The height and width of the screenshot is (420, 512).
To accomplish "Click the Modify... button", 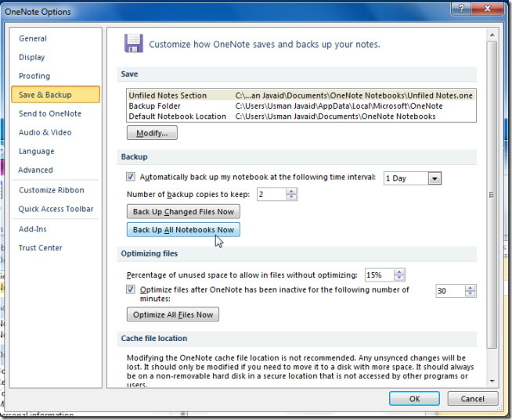I will tap(152, 133).
